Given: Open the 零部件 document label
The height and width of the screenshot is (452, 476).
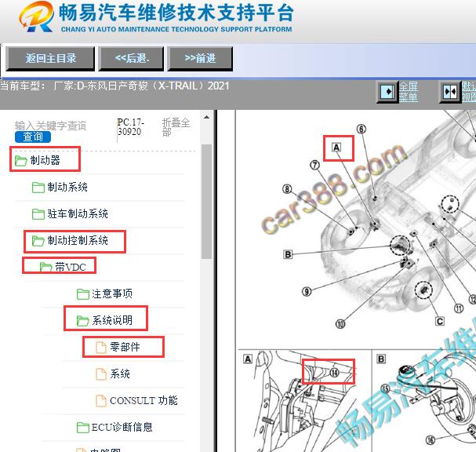Looking at the screenshot, I should tap(125, 347).
